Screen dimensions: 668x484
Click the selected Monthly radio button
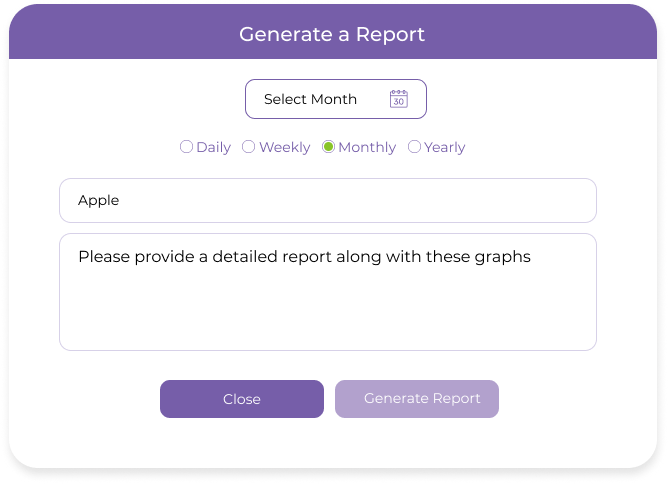328,147
